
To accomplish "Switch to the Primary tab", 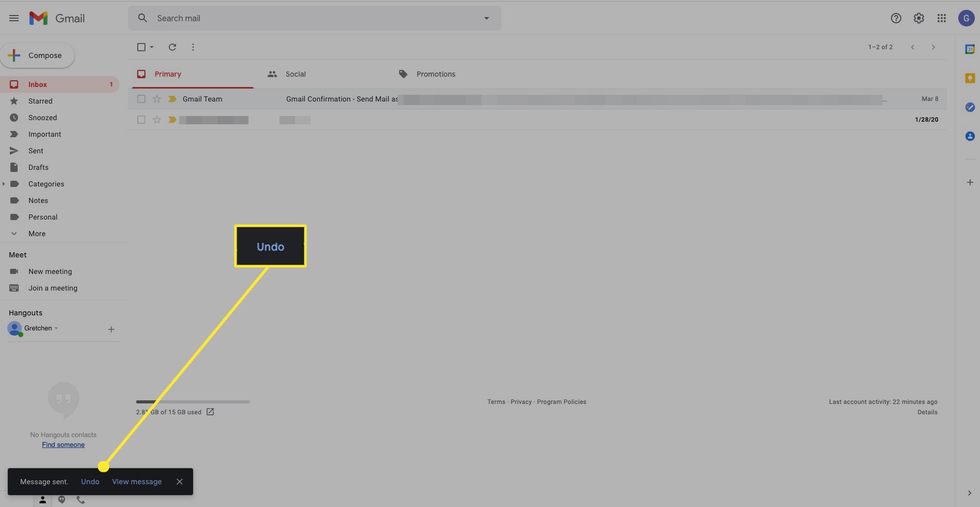I will click(x=193, y=74).
